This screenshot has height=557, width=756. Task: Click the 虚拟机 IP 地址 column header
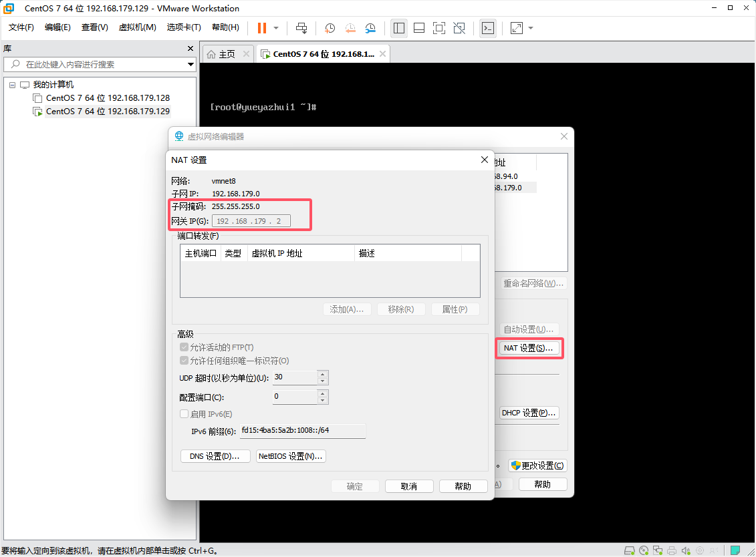click(301, 253)
